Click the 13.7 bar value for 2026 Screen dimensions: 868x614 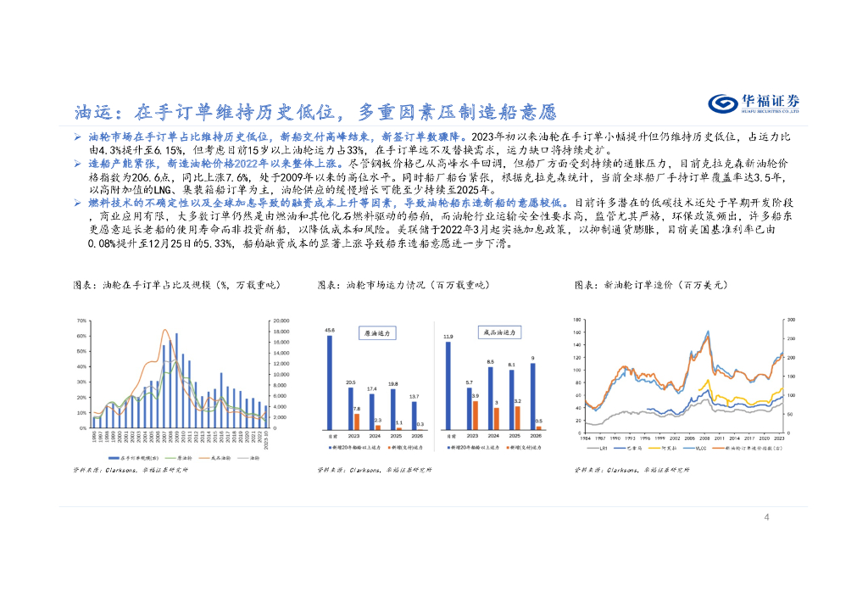click(414, 397)
